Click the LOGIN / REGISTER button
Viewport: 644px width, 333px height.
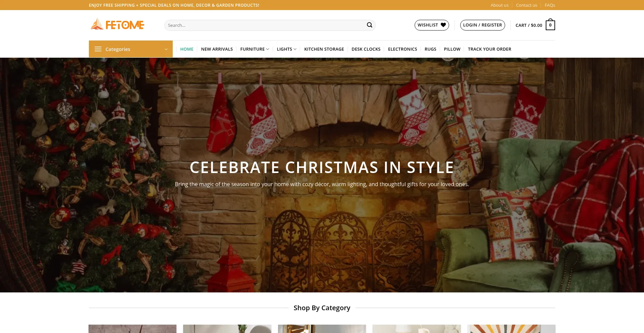[482, 25]
